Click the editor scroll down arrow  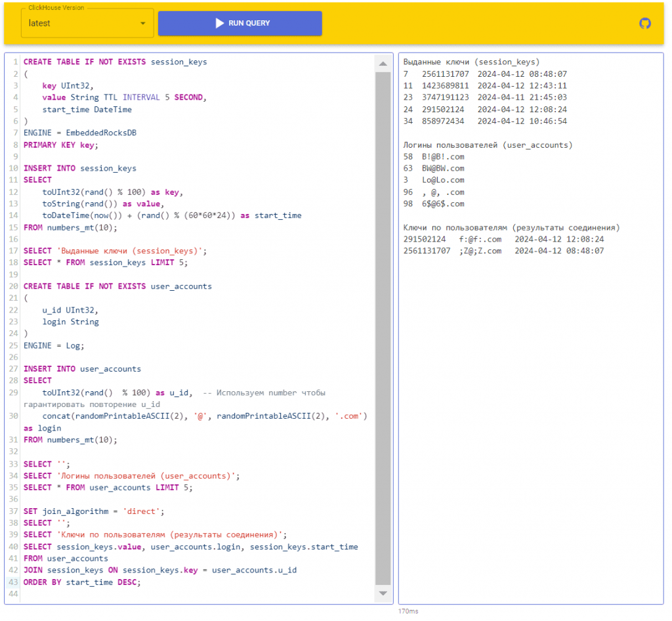coord(383,593)
